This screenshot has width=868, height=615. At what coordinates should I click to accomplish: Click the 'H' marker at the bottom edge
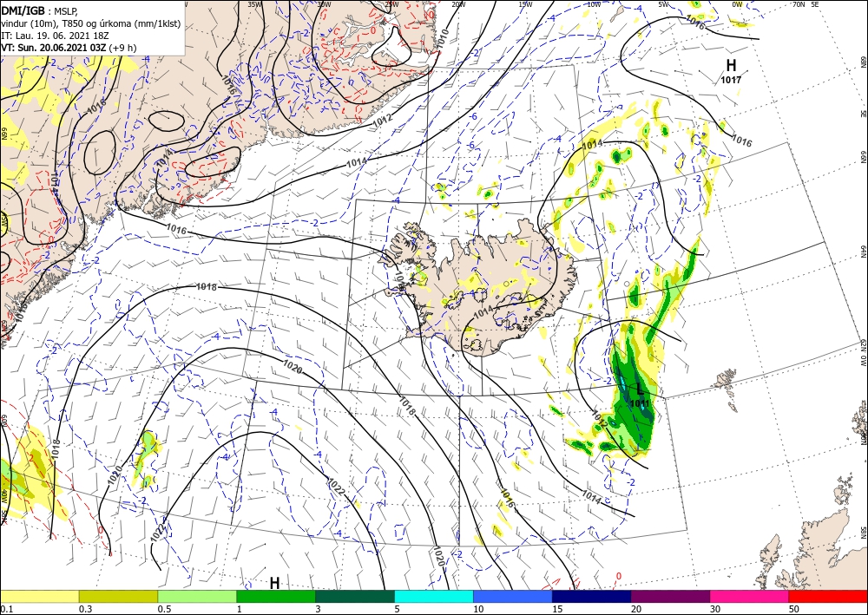point(274,583)
